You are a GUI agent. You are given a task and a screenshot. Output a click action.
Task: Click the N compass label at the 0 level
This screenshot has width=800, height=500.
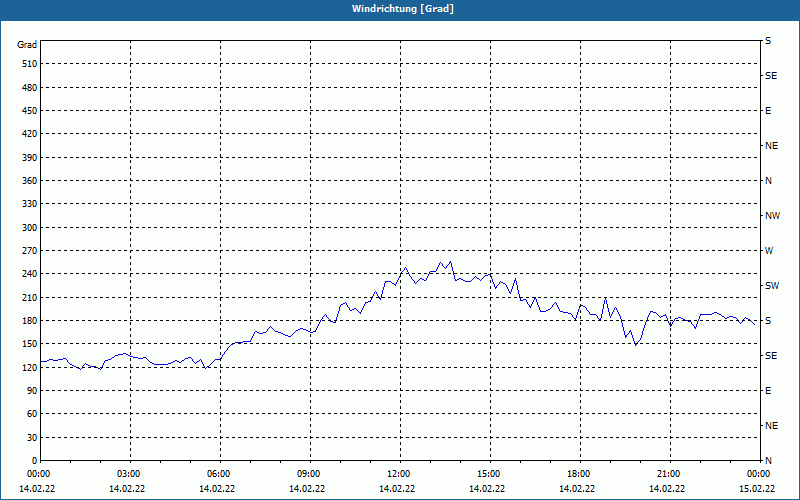(x=769, y=461)
